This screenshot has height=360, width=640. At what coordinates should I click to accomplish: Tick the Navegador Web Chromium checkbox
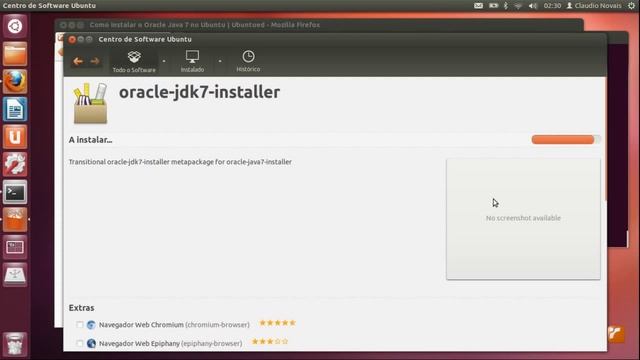coord(80,325)
